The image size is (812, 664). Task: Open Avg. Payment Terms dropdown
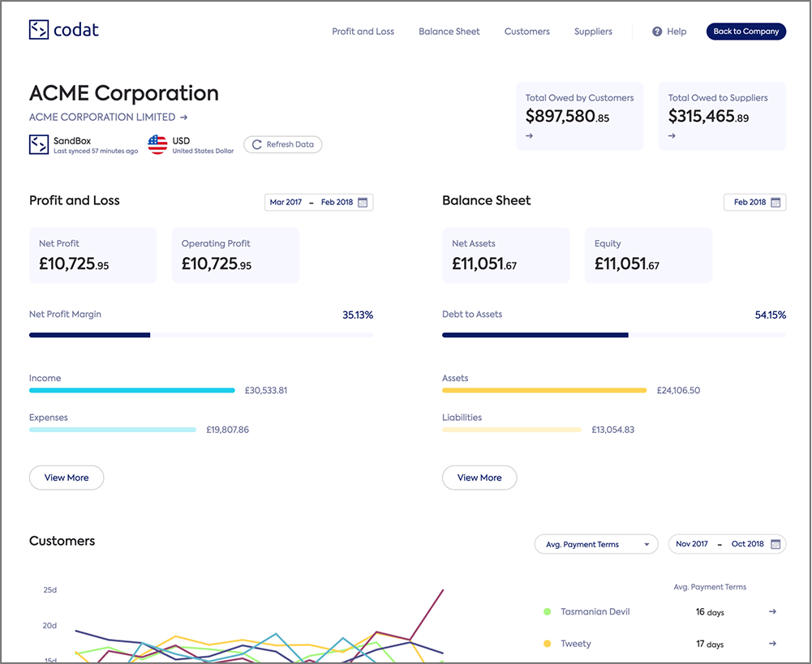click(596, 545)
